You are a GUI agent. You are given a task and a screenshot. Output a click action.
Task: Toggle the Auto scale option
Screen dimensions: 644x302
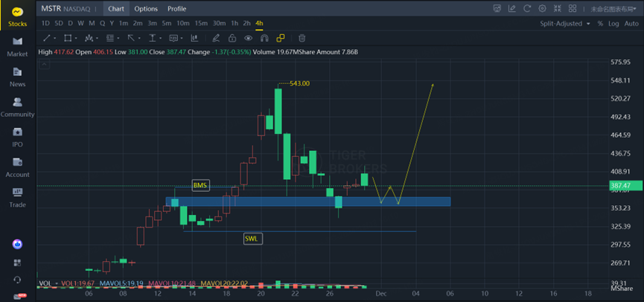point(631,24)
